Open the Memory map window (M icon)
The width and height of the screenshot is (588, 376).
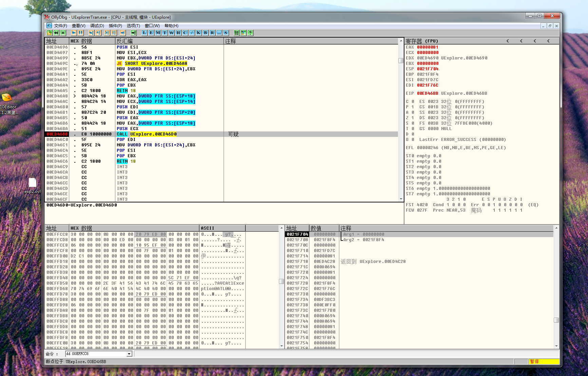point(158,33)
